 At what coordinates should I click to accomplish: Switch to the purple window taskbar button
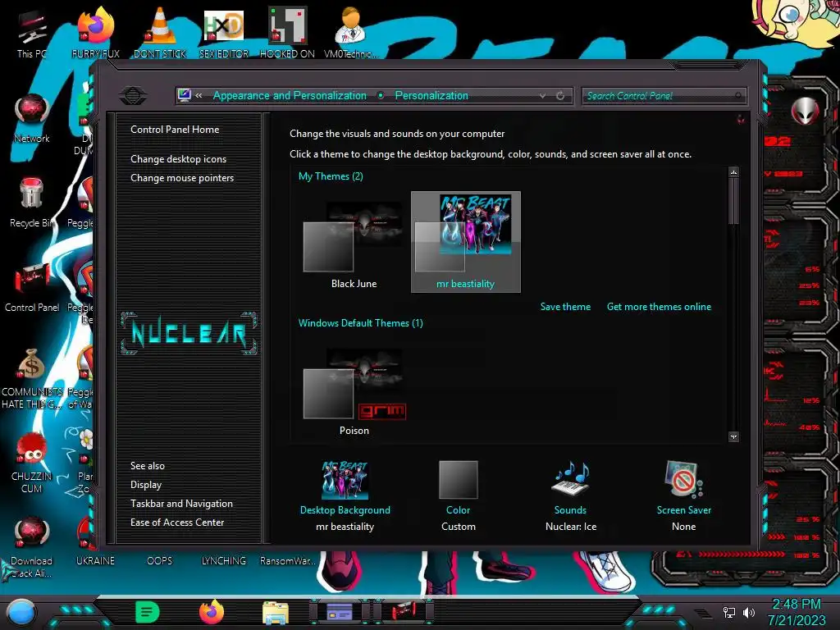click(x=339, y=612)
